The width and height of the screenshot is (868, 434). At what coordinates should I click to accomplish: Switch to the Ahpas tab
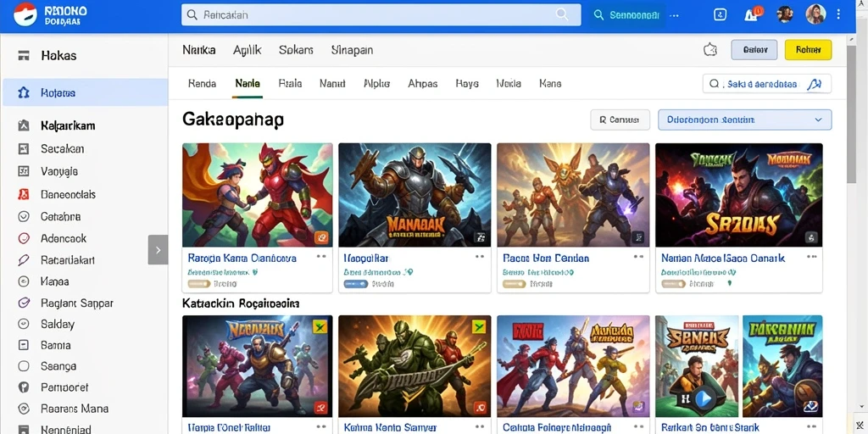(423, 84)
